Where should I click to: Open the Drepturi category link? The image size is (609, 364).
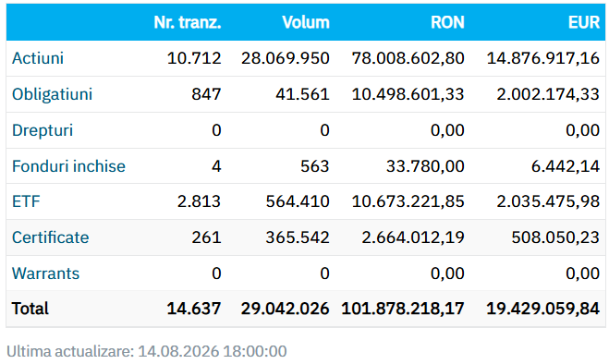coord(43,130)
